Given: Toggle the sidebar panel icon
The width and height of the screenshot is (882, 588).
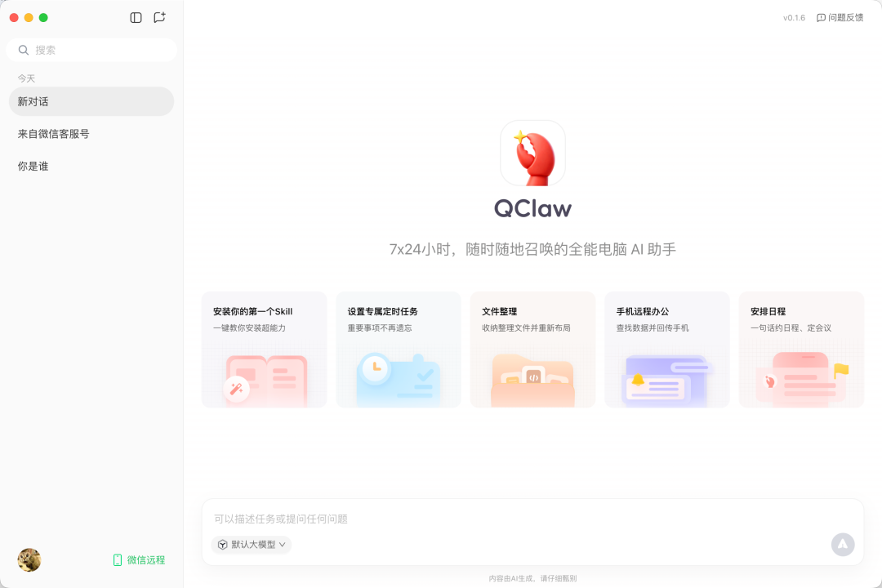Looking at the screenshot, I should (x=136, y=17).
